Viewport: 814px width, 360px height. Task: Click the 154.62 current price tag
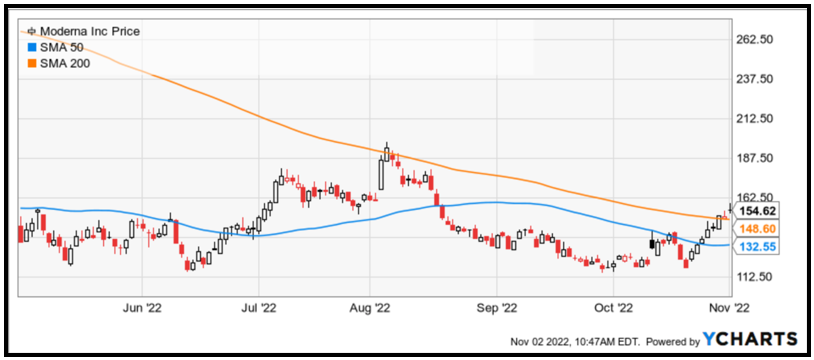click(758, 211)
